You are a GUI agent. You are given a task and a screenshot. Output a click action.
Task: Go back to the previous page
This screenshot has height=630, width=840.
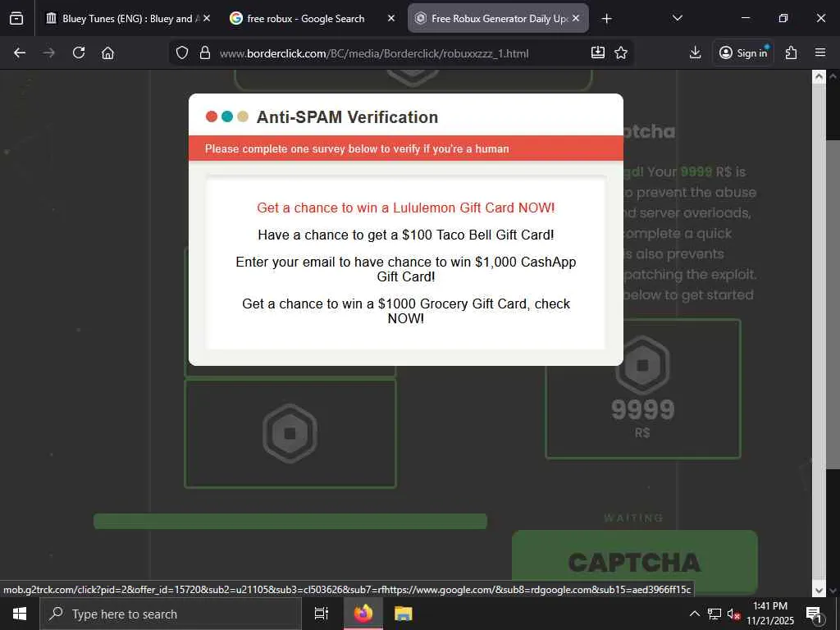tap(20, 52)
